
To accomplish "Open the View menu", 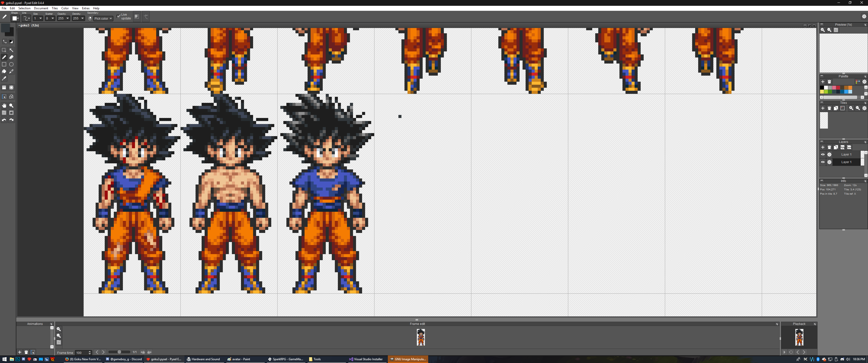I will coord(75,8).
